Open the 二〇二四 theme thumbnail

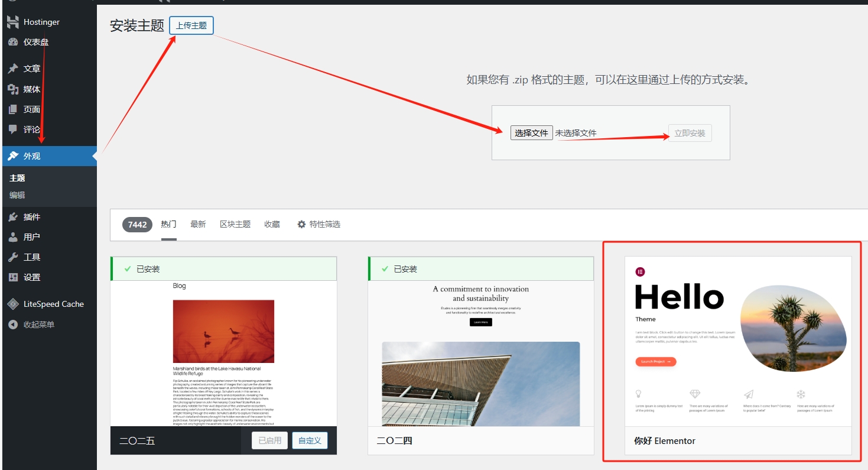480,354
